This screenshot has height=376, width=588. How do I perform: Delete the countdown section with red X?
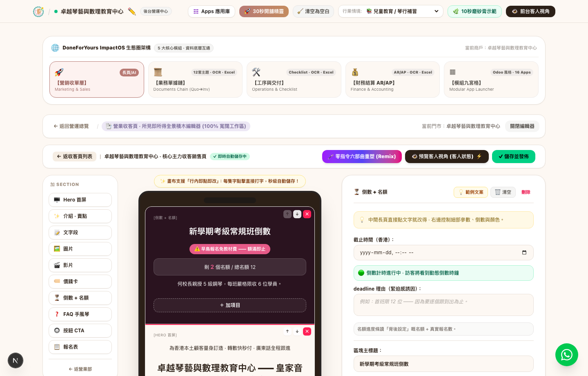(307, 214)
